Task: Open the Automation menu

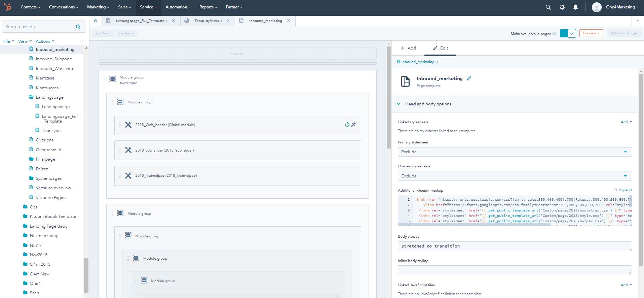Action: [x=178, y=7]
